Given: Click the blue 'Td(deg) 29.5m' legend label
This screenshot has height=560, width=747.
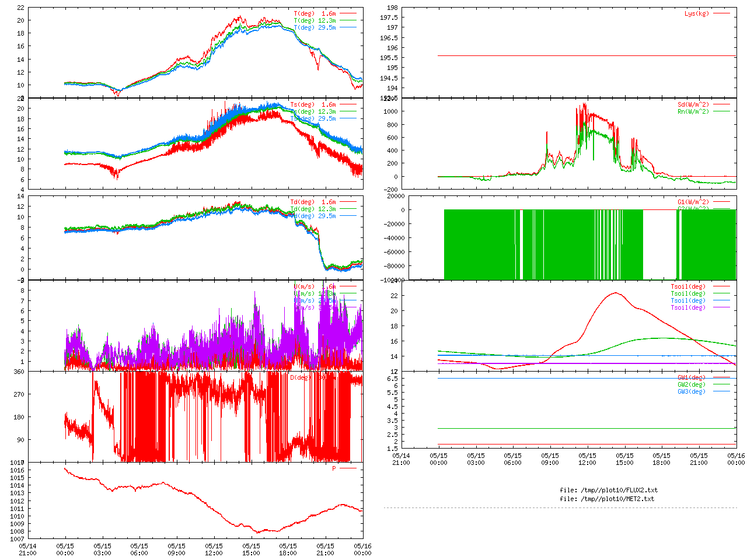Looking at the screenshot, I should coord(313,216).
